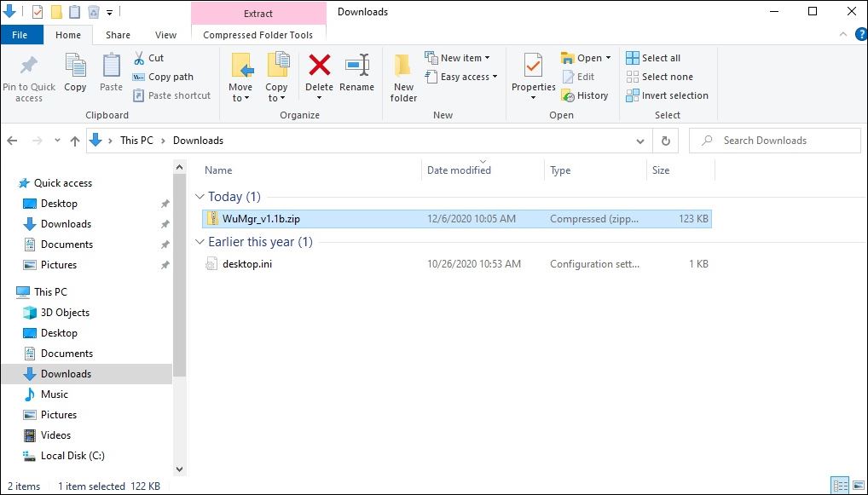Open file Properties
The height and width of the screenshot is (495, 868).
tap(533, 72)
